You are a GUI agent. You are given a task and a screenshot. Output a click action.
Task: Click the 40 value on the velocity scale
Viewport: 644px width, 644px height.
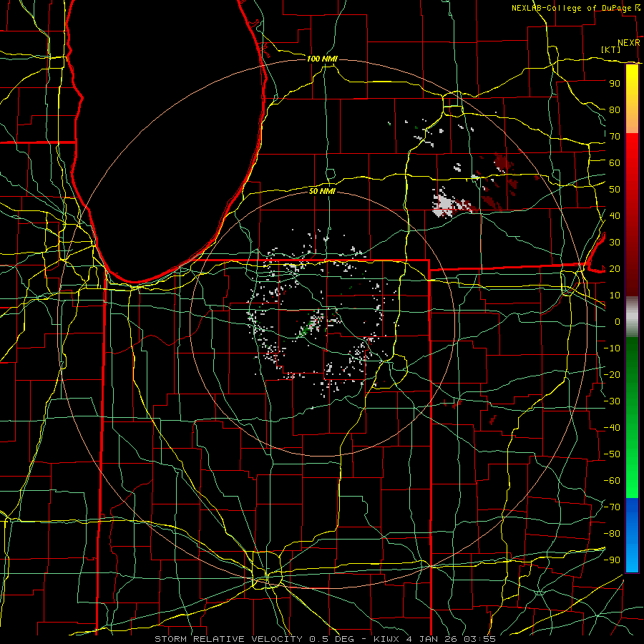[x=615, y=216]
